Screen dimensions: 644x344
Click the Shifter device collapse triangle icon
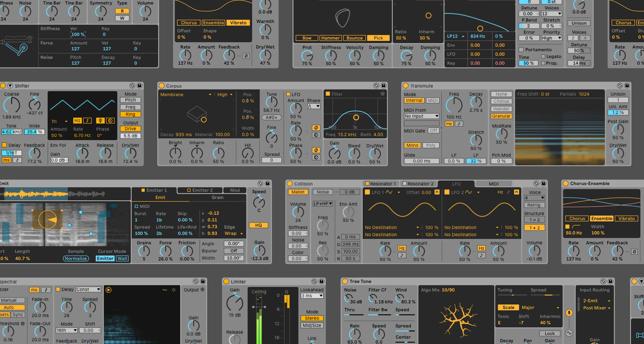point(10,86)
